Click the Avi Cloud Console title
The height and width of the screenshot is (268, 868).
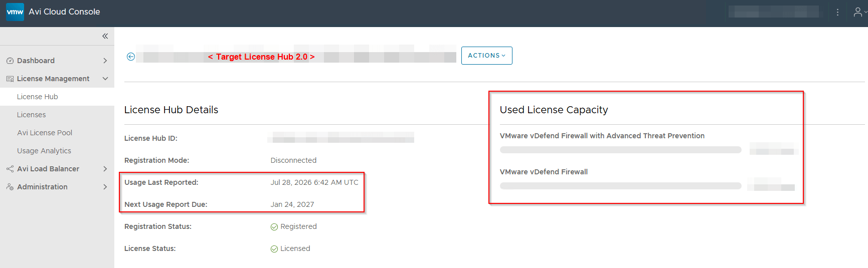pyautogui.click(x=64, y=12)
